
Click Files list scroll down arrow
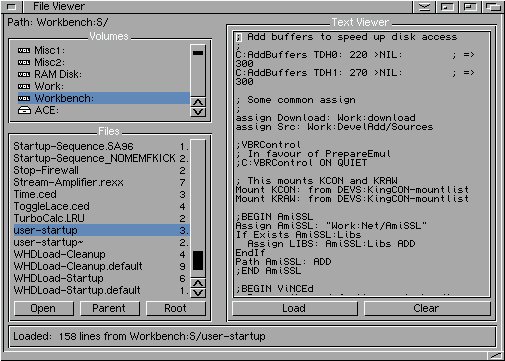tap(198, 293)
